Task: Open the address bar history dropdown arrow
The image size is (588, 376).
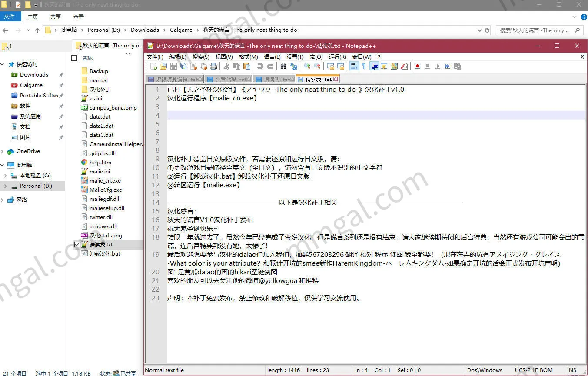Action: click(x=479, y=30)
